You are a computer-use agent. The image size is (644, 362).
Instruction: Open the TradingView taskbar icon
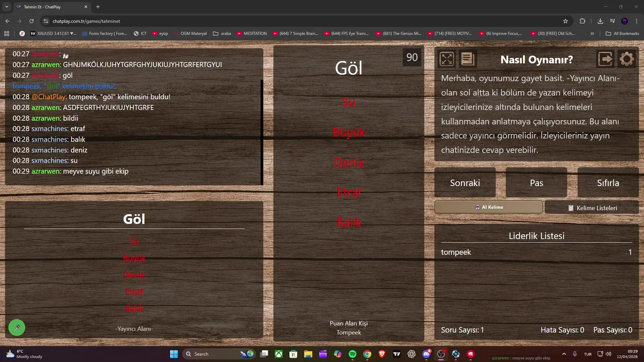397,354
